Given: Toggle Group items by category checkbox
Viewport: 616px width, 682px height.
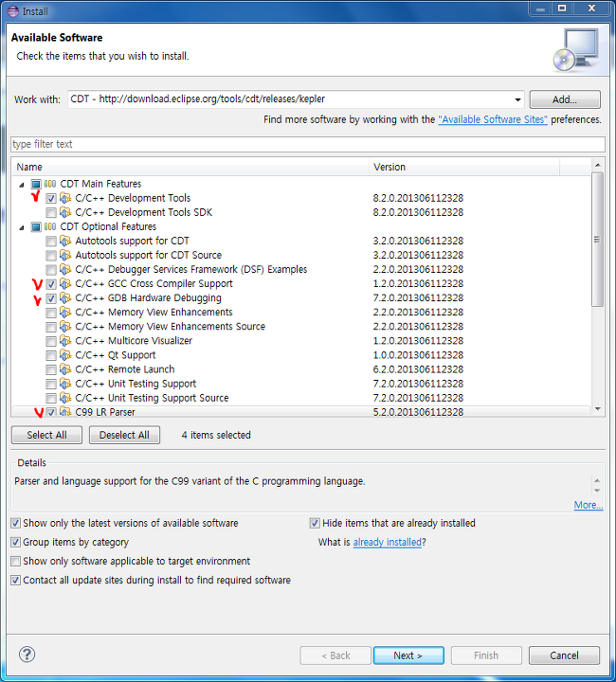Looking at the screenshot, I should point(16,543).
